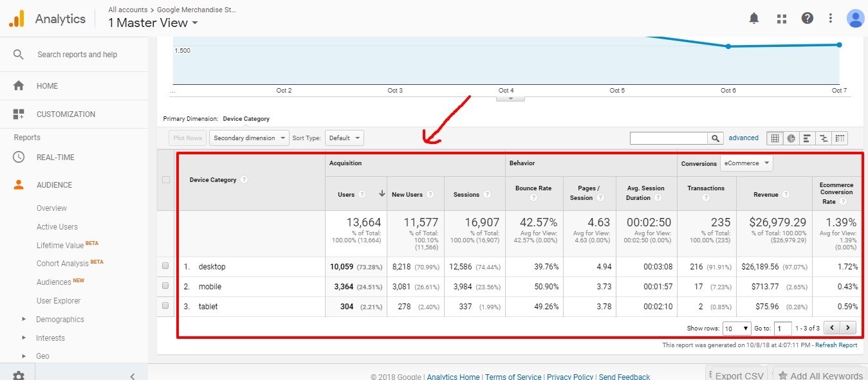The image size is (868, 380).
Task: Open the Sort Type Default dropdown
Action: [344, 138]
